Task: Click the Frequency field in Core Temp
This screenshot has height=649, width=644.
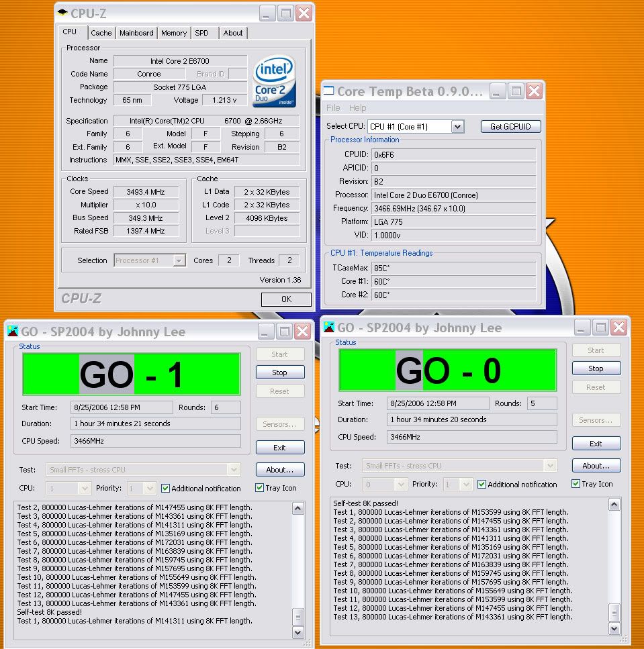Action: pyautogui.click(x=453, y=209)
